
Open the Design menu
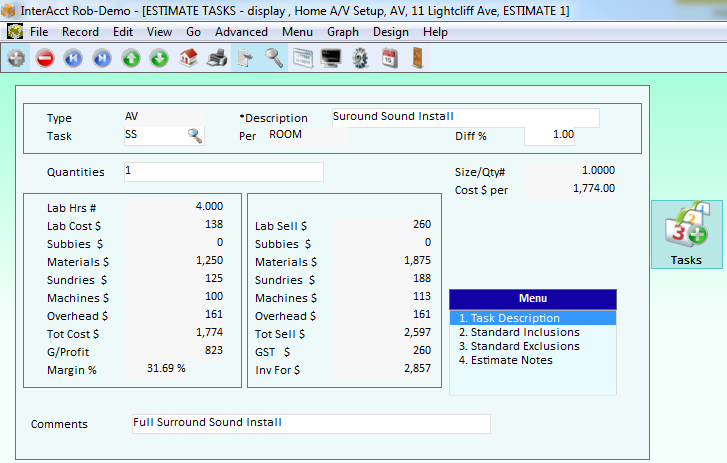pos(390,32)
